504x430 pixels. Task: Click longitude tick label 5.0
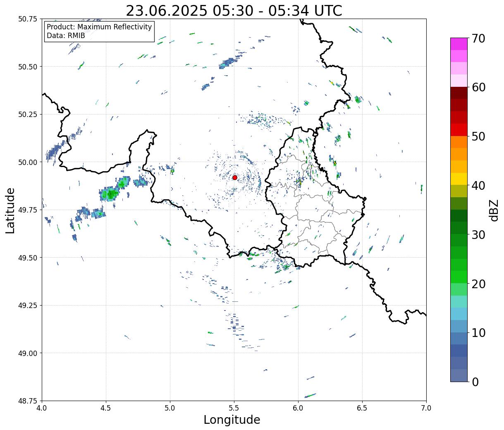tap(170, 408)
